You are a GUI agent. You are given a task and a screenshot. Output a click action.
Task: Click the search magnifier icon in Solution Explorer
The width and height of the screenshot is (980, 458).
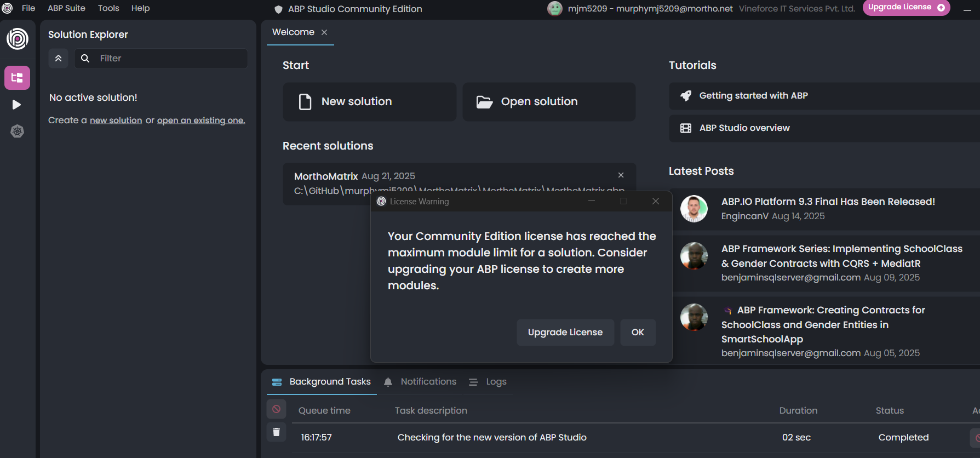pyautogui.click(x=85, y=58)
